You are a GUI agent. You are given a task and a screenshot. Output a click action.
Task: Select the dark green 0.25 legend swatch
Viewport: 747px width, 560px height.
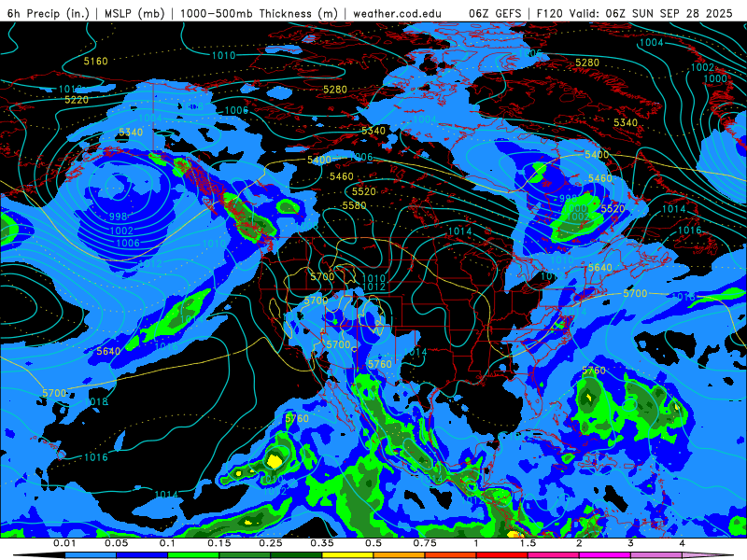point(296,555)
